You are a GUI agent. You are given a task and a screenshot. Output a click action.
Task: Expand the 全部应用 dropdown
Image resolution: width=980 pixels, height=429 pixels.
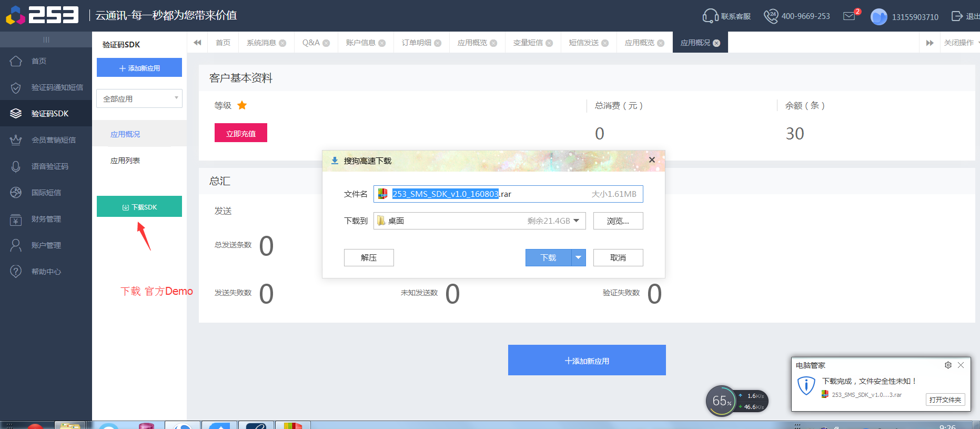139,98
